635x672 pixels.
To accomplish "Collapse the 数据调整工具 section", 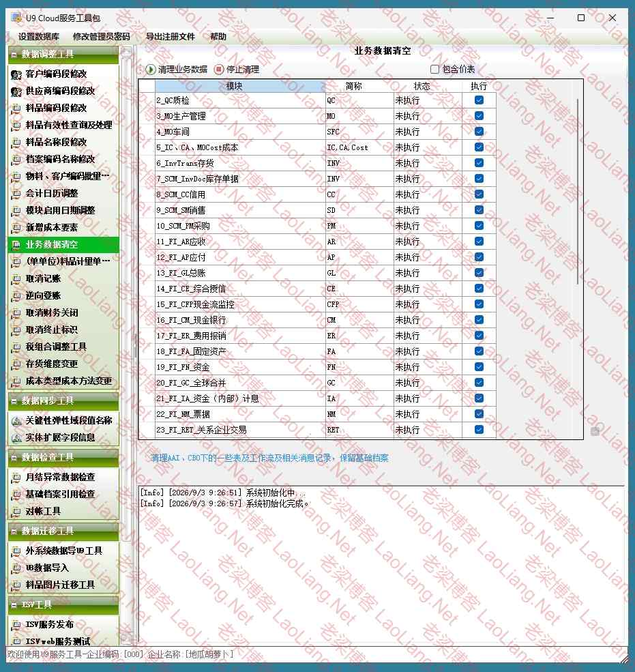I will click(14, 55).
